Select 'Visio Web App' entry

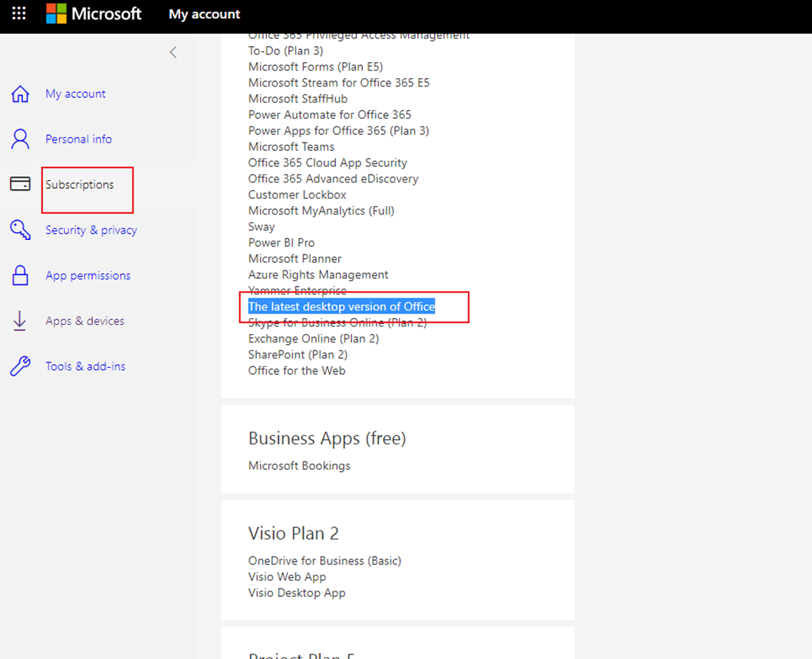click(x=288, y=577)
